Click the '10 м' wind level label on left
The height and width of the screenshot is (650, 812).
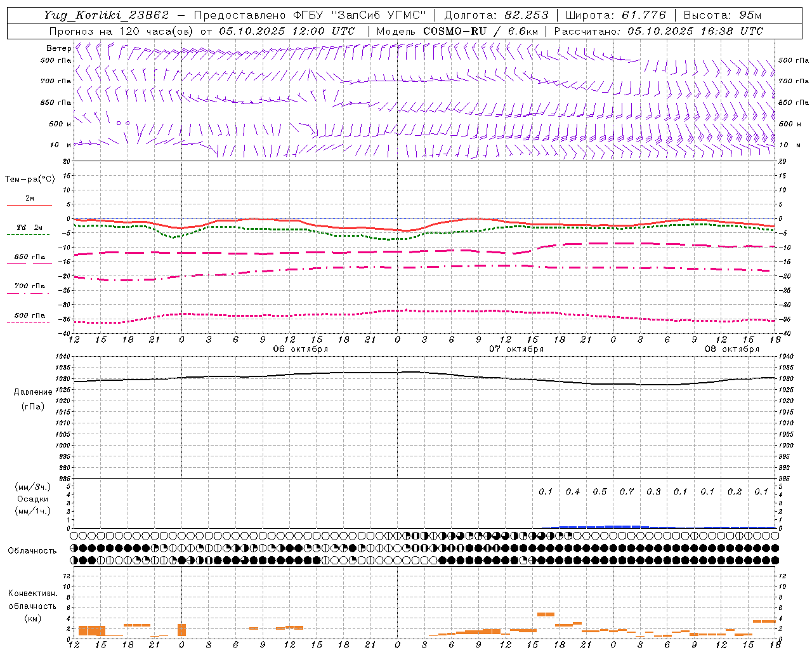60,145
